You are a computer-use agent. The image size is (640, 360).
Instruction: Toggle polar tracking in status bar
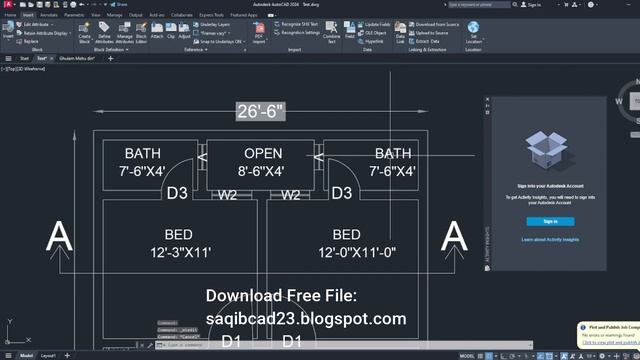click(x=513, y=356)
